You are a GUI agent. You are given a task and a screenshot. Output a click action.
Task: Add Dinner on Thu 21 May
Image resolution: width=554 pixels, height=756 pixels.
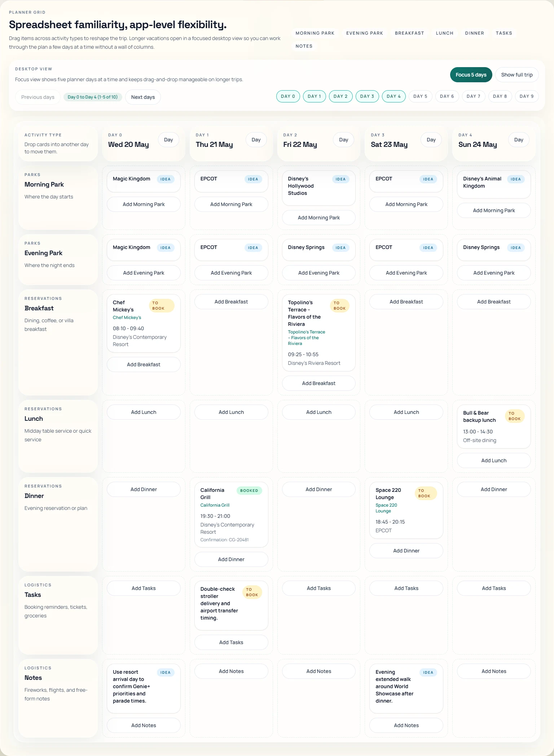coord(231,559)
